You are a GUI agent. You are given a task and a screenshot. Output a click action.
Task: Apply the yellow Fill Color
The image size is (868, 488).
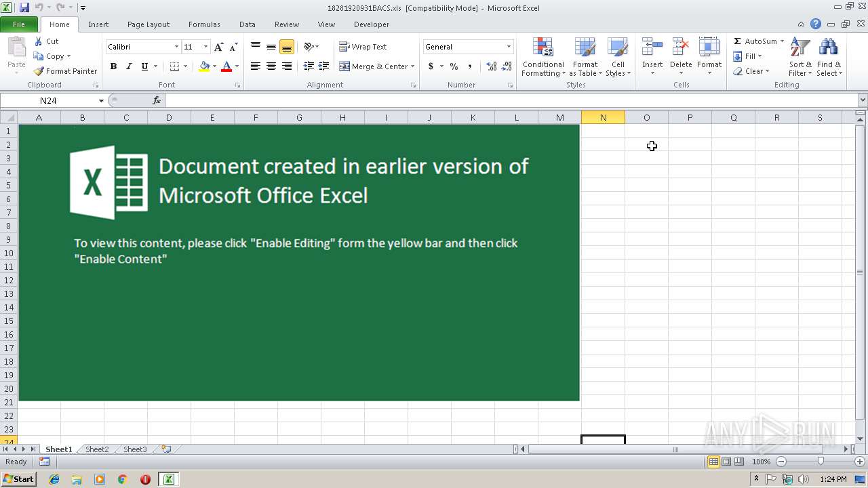tap(204, 66)
